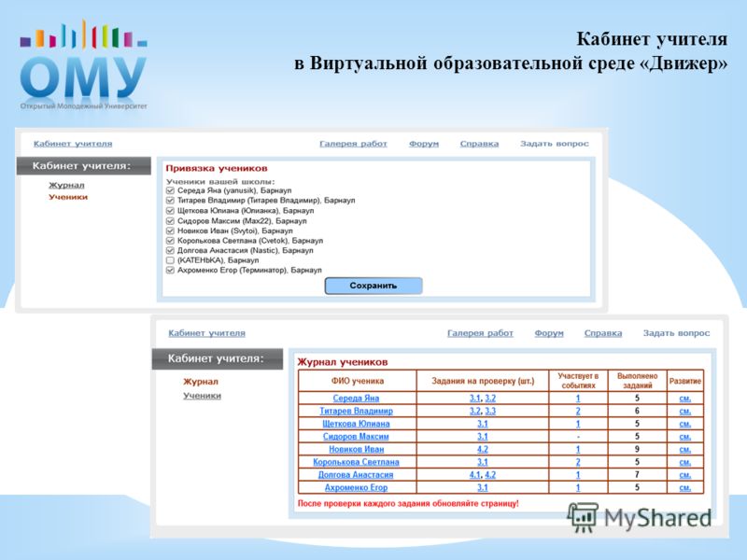
Task: View development 'см.' link for Титарев Владимир
Action: coord(685,411)
